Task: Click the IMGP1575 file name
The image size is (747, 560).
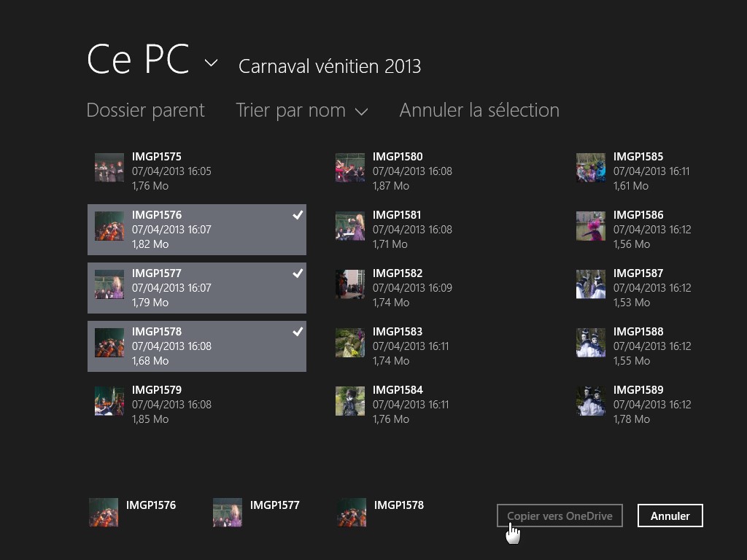Action: pyautogui.click(x=157, y=157)
